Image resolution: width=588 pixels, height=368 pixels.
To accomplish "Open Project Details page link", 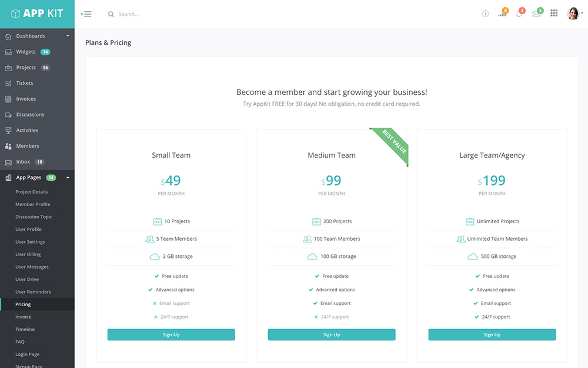I will point(32,192).
